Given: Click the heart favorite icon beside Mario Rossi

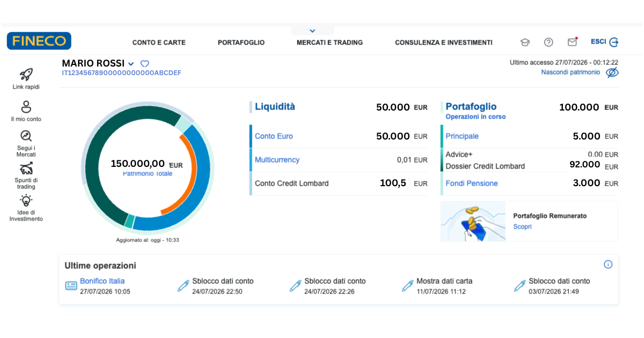Looking at the screenshot, I should (144, 64).
